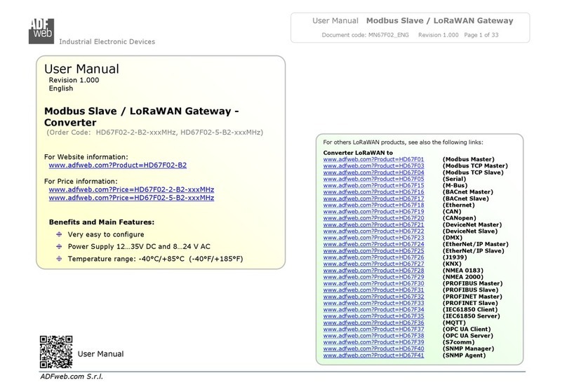
Task: Click the 'For Website information:' label
Action: pos(86,157)
